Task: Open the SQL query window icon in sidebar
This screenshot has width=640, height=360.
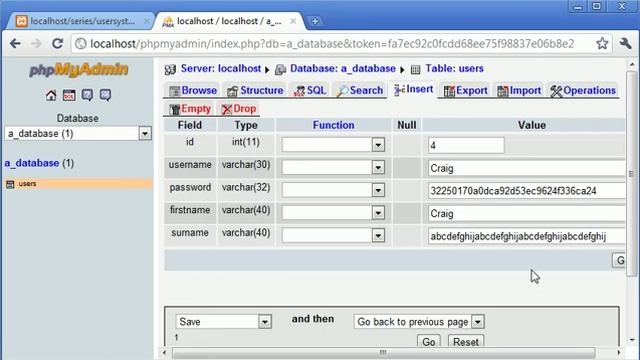Action: coord(69,96)
